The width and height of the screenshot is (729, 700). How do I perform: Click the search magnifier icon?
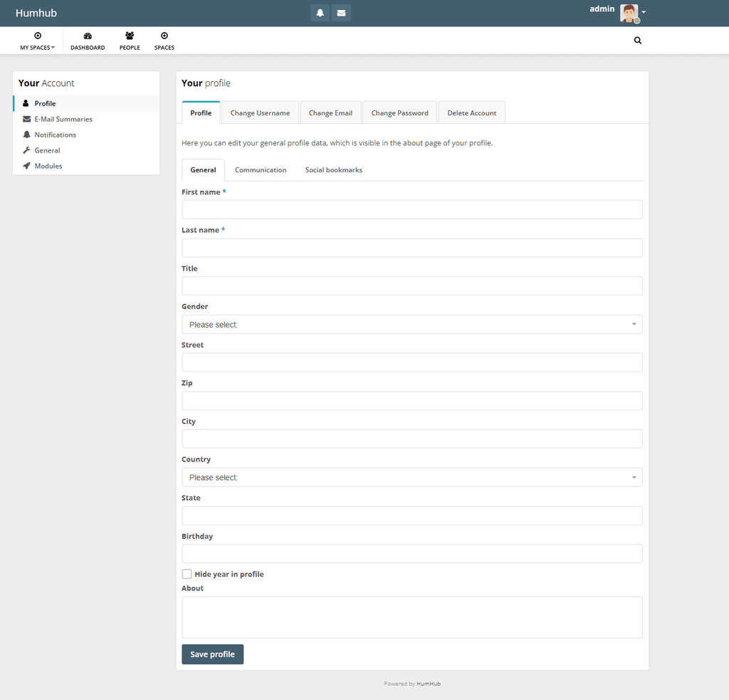[637, 41]
